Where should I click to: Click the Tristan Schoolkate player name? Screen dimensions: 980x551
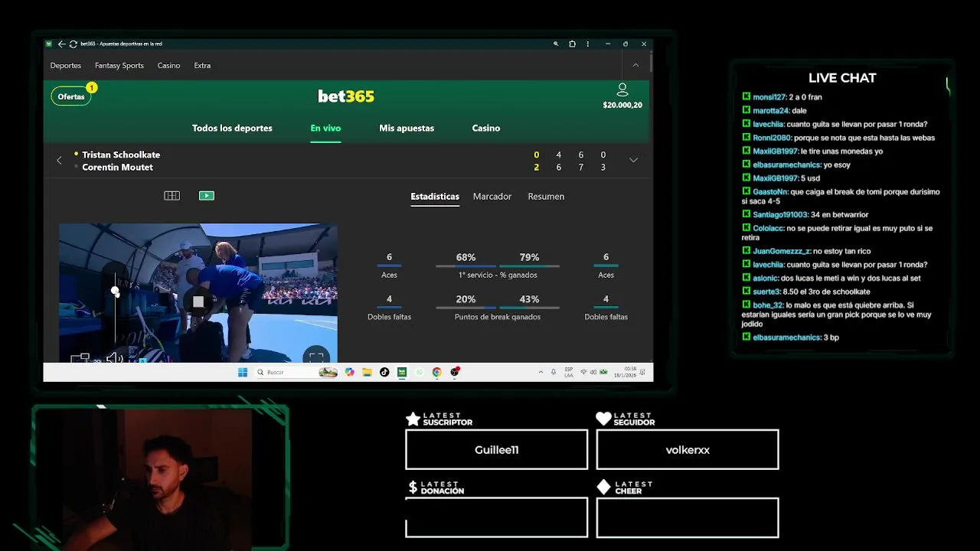coord(121,155)
